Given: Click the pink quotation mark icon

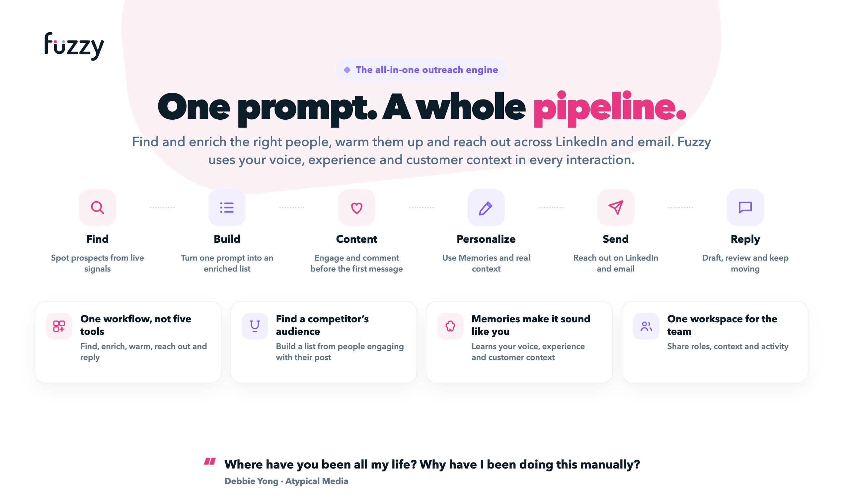Looking at the screenshot, I should [x=210, y=461].
